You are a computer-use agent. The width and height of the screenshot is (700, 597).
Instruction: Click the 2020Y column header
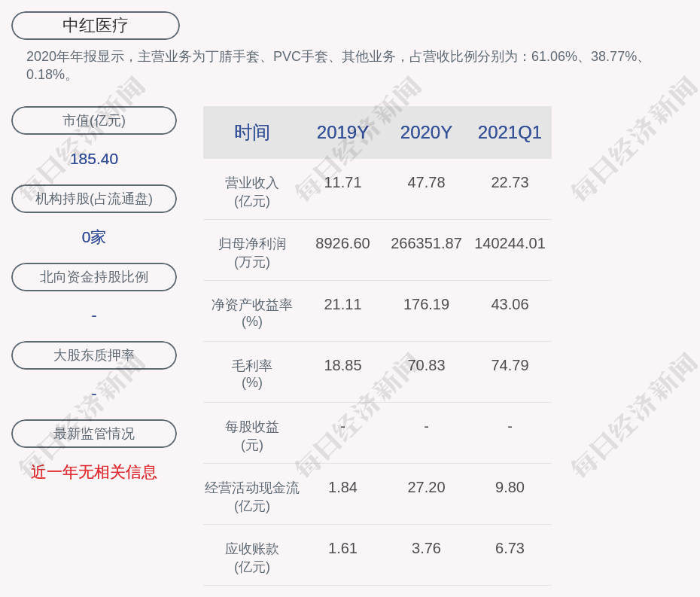(x=426, y=132)
